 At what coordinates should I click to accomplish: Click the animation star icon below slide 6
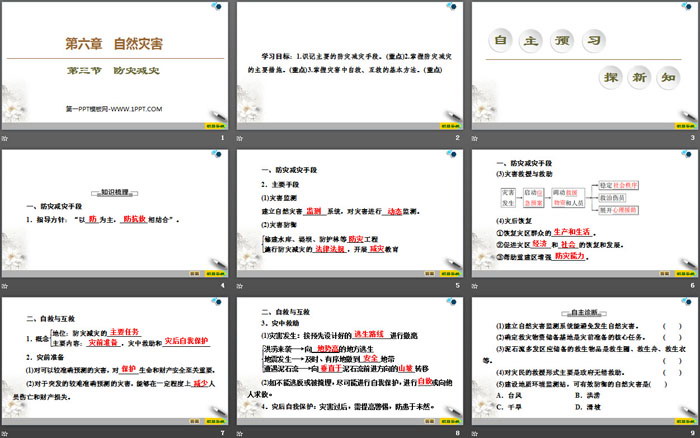click(x=474, y=286)
